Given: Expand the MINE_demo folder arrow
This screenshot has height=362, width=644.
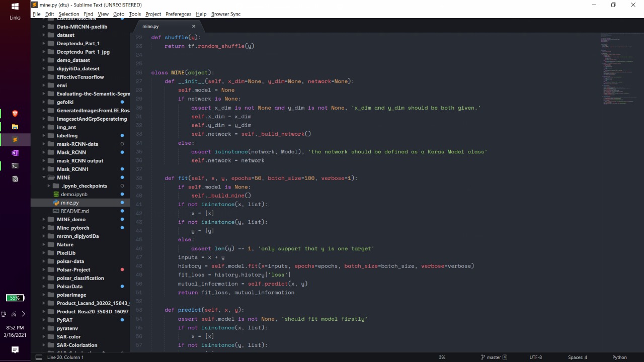Looking at the screenshot, I should (44, 219).
